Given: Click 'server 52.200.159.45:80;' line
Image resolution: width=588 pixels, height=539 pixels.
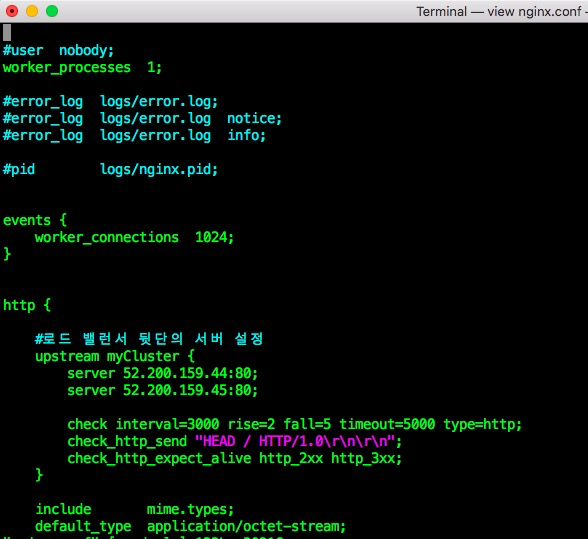Looking at the screenshot, I should [x=163, y=390].
